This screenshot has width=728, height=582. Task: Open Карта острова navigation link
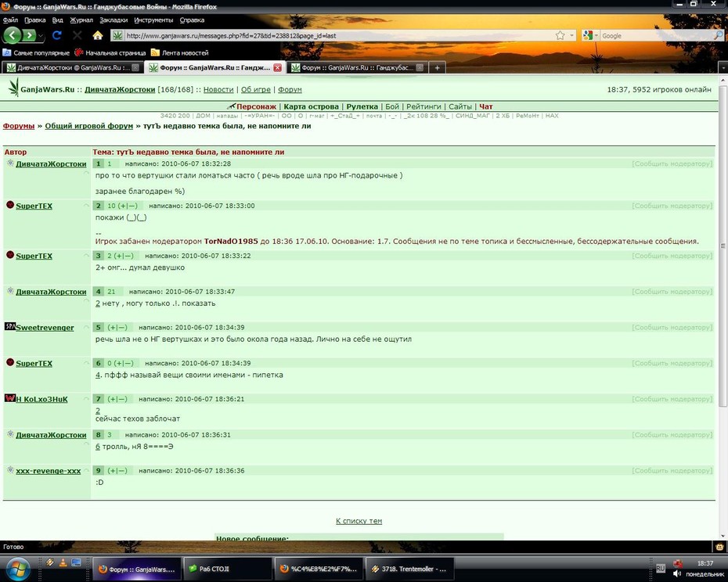coord(311,106)
